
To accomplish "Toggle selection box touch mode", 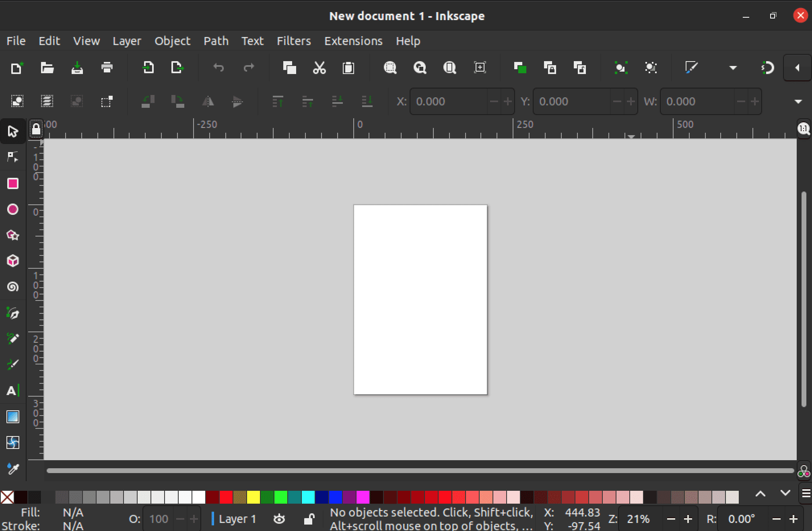I will 107,101.
